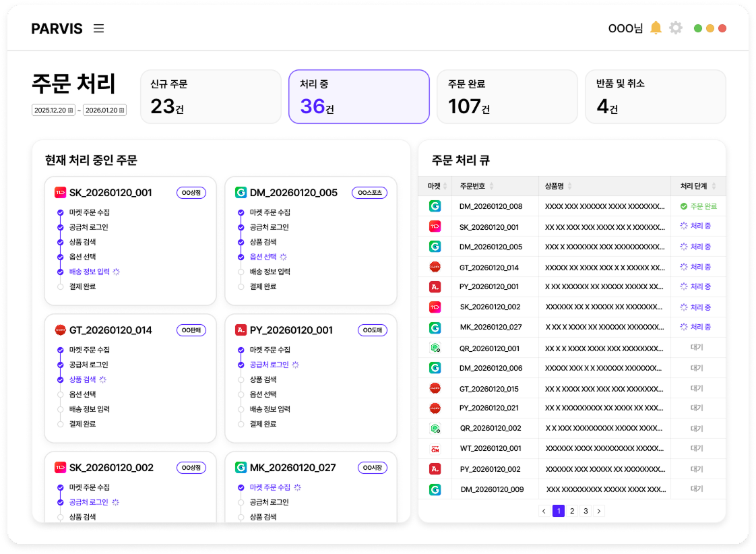Click market icon in GT_20260120_014 queue row

435,267
